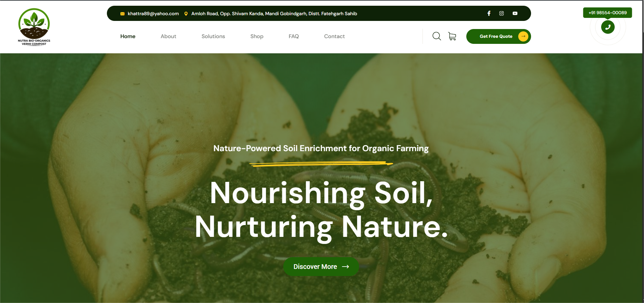
Task: Click the Amloh Road address text
Action: tap(274, 14)
